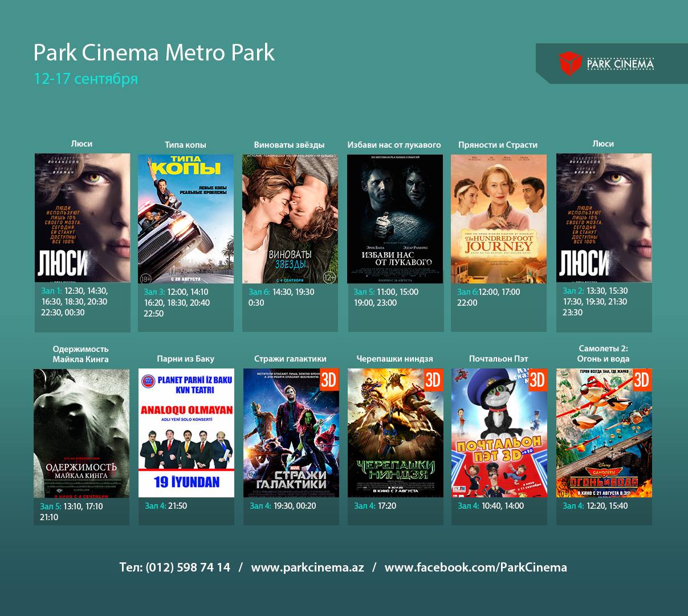Viewport: 688px width, 616px height.
Task: Open the Люси poster in Зал 2
Action: (x=604, y=218)
